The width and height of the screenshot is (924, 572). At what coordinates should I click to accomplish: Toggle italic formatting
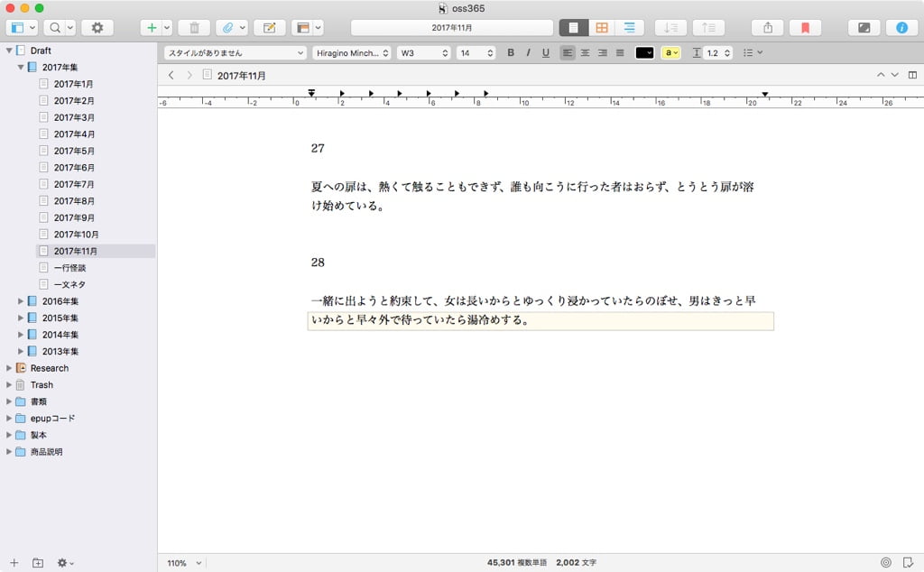pyautogui.click(x=528, y=53)
